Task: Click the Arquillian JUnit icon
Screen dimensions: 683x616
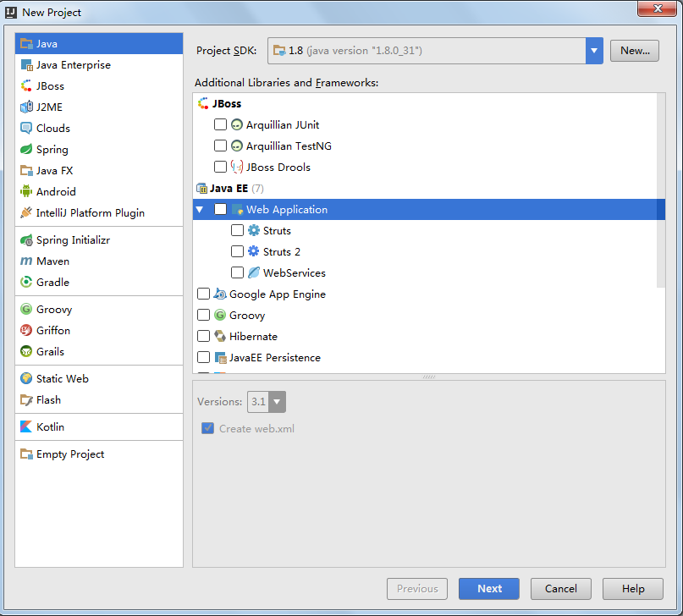Action: click(x=236, y=125)
